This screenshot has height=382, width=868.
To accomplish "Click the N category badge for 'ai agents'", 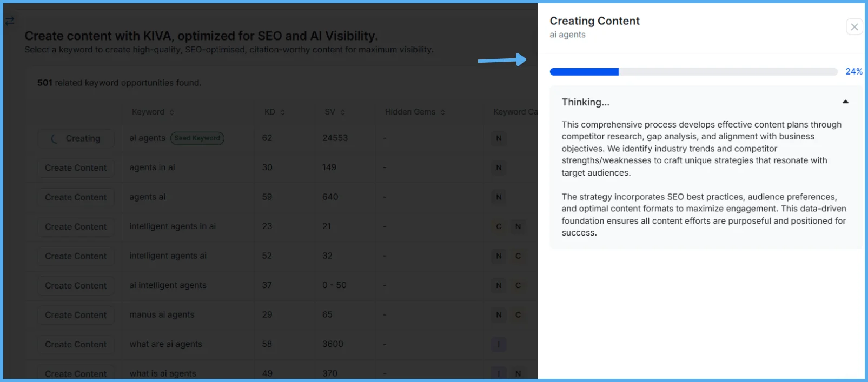I will click(499, 138).
